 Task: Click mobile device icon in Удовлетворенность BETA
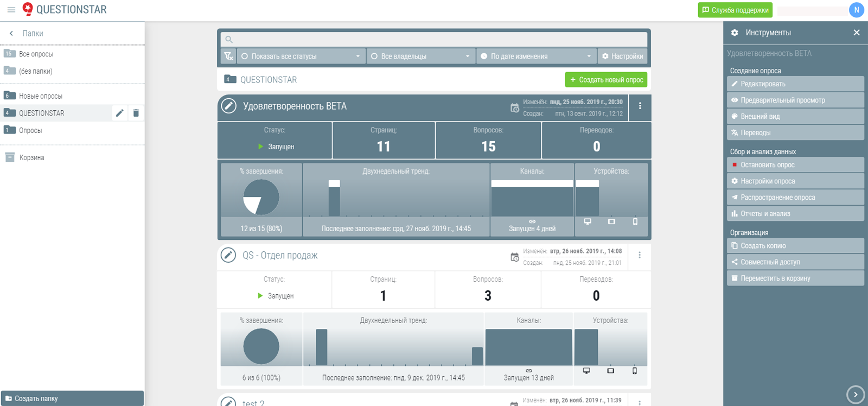(x=635, y=221)
